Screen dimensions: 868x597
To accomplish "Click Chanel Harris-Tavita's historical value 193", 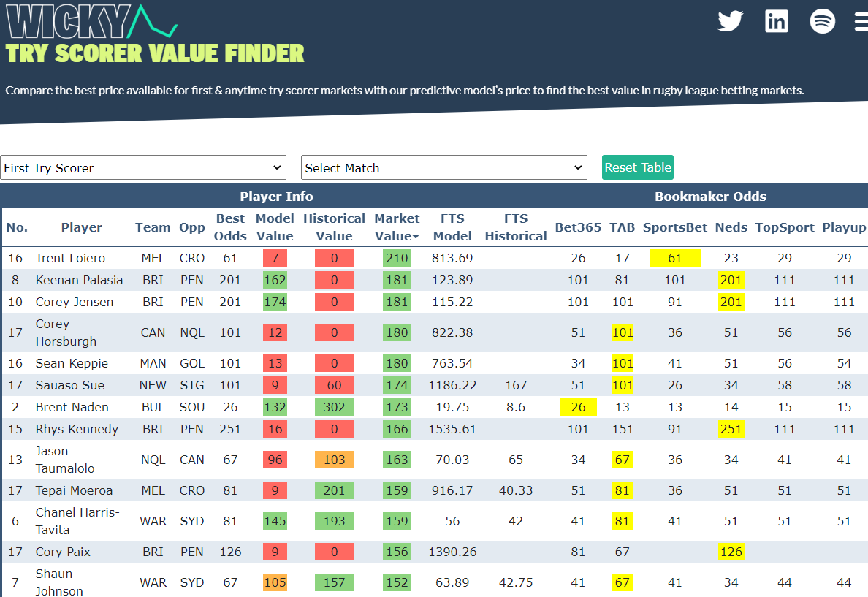I will (x=334, y=521).
